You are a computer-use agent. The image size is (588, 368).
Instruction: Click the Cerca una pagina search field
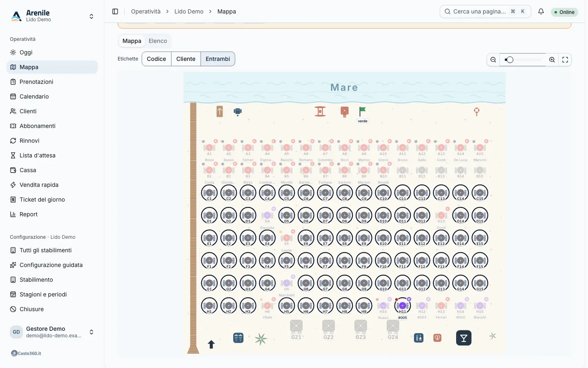coord(486,11)
